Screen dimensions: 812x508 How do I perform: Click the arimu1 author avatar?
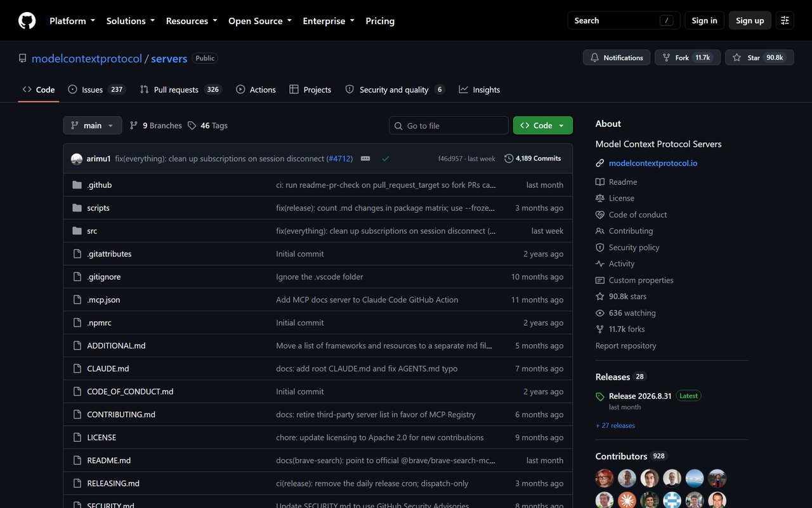click(77, 159)
